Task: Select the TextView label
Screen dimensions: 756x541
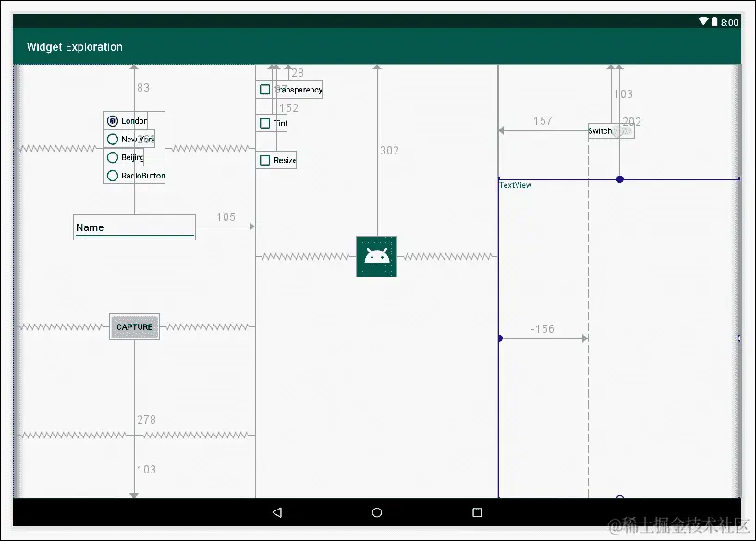Action: pos(516,185)
